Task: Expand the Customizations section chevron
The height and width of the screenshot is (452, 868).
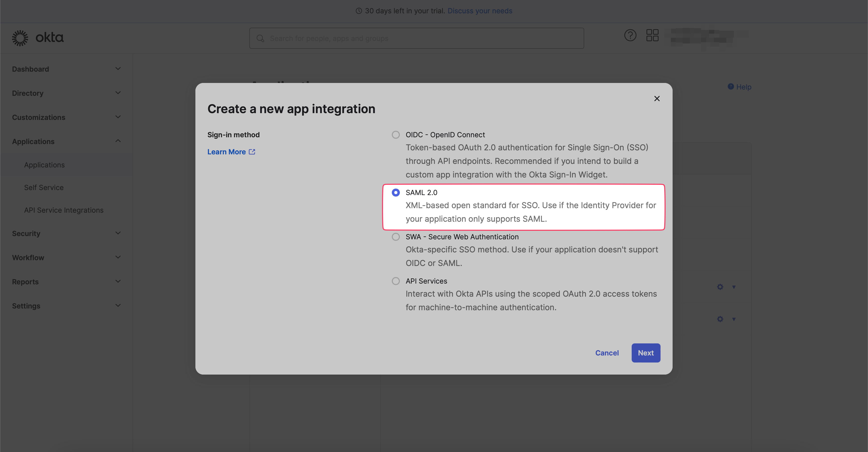Action: pos(118,117)
